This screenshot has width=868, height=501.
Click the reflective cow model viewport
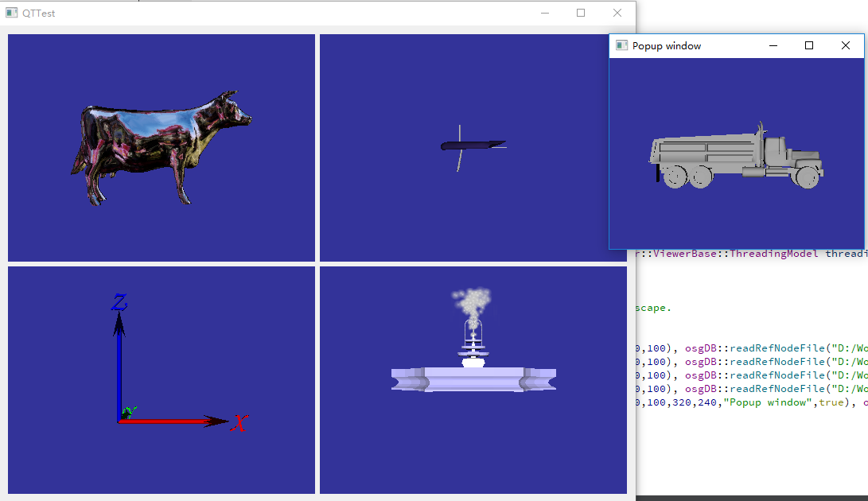161,148
